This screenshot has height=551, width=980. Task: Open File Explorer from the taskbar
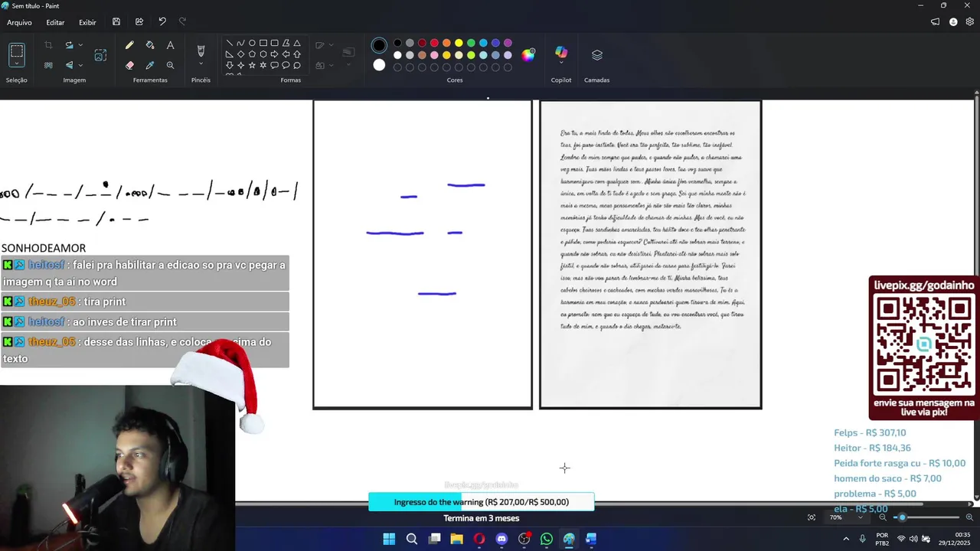(457, 539)
